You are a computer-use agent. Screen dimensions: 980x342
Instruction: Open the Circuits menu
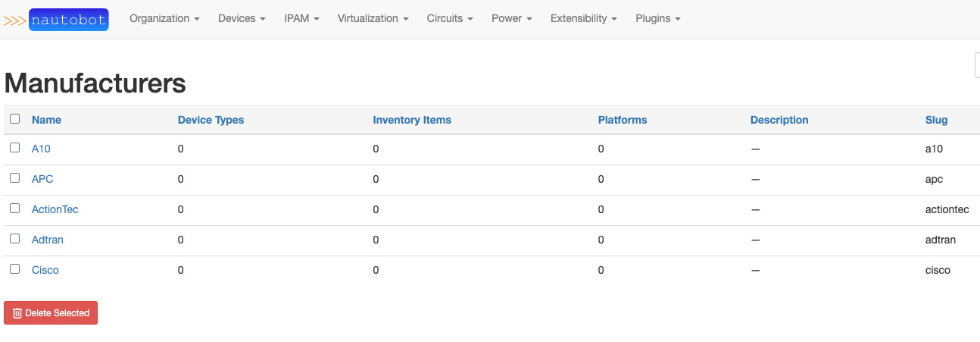pyautogui.click(x=450, y=18)
